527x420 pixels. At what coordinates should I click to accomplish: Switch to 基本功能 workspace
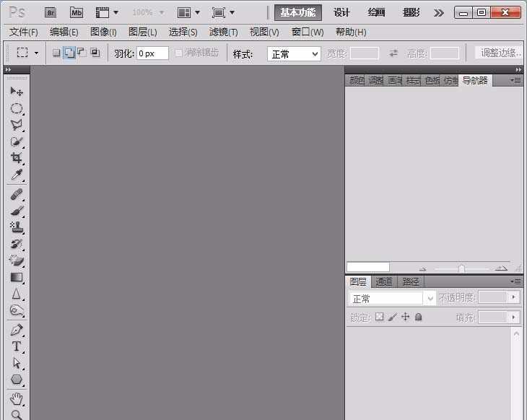click(298, 12)
